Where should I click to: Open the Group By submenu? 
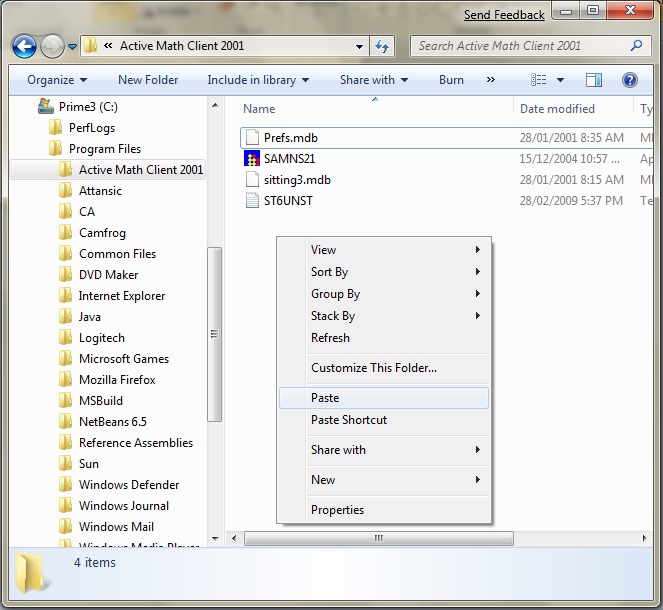point(384,293)
